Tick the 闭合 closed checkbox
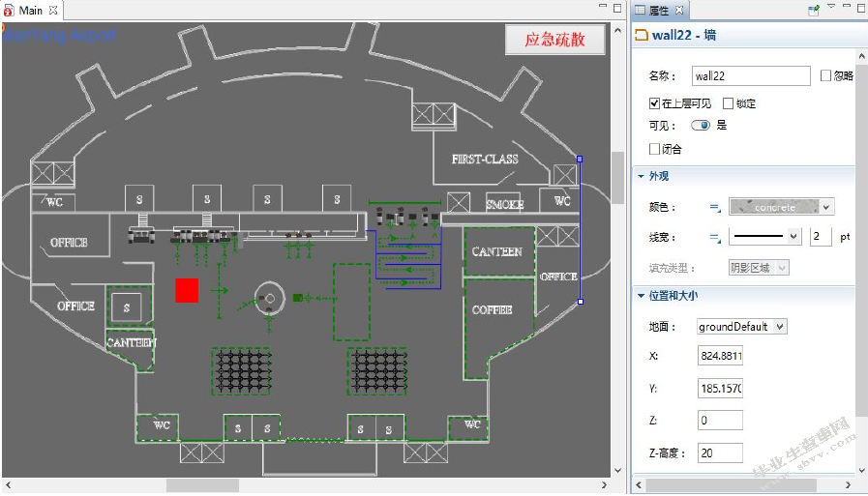Viewport: 868px width, 496px height. [x=654, y=149]
